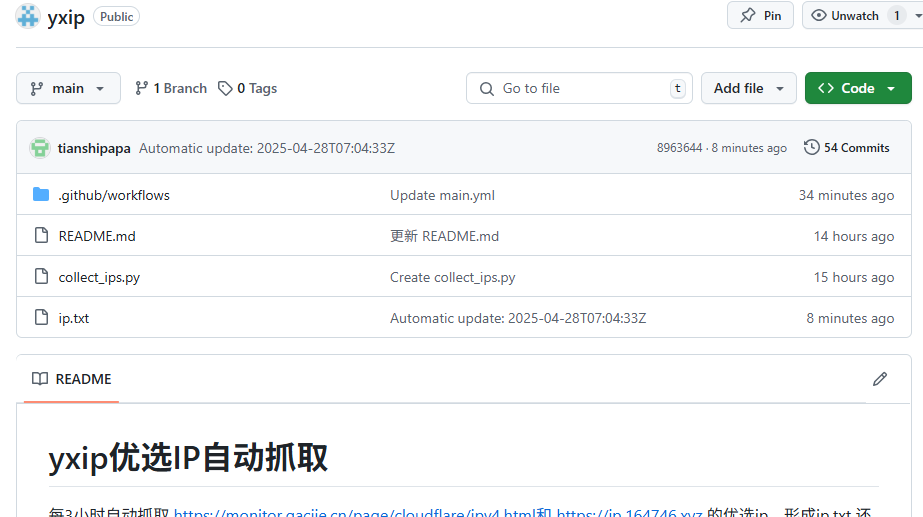
Task: Click the 't' keyboard shortcut hint
Action: coord(678,88)
